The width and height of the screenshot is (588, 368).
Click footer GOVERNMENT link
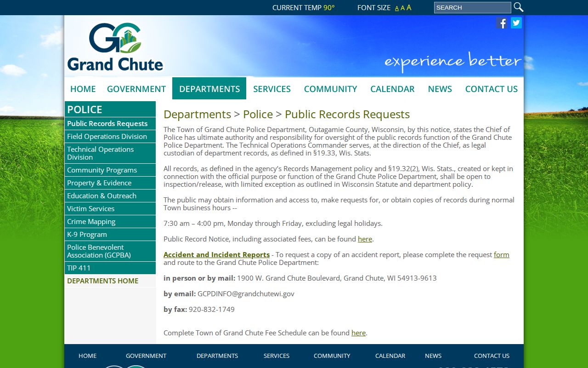[x=146, y=356]
